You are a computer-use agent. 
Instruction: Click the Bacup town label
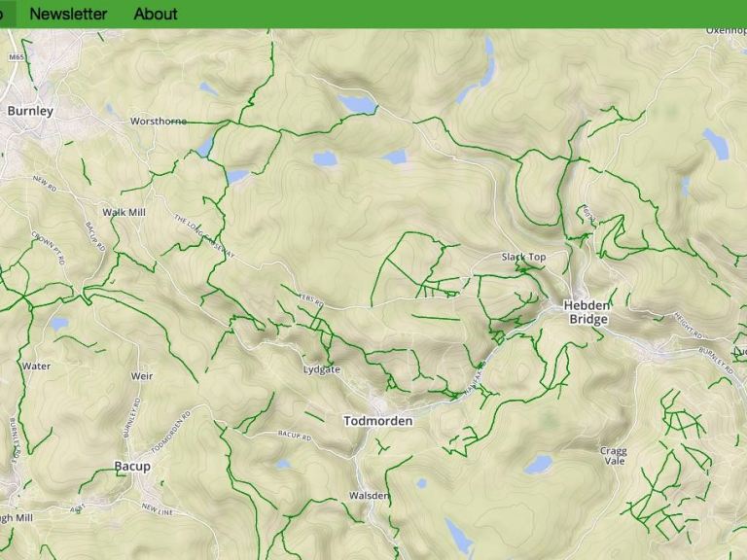(x=132, y=467)
